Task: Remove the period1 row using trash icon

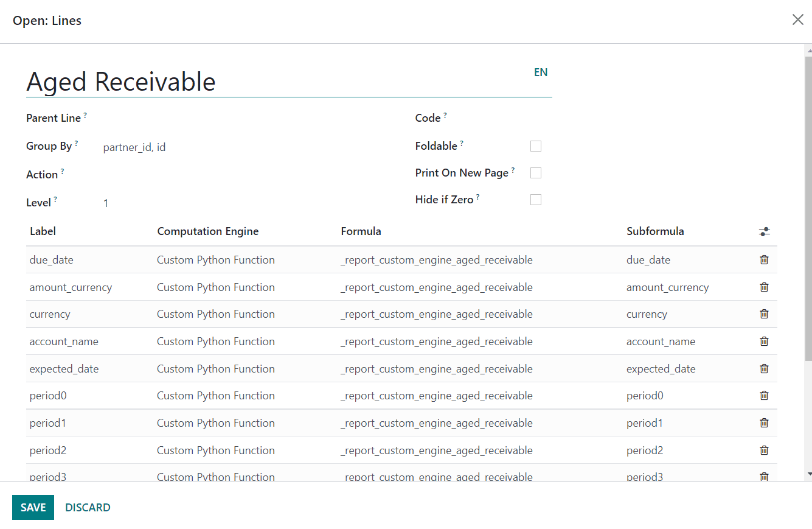Action: point(764,423)
